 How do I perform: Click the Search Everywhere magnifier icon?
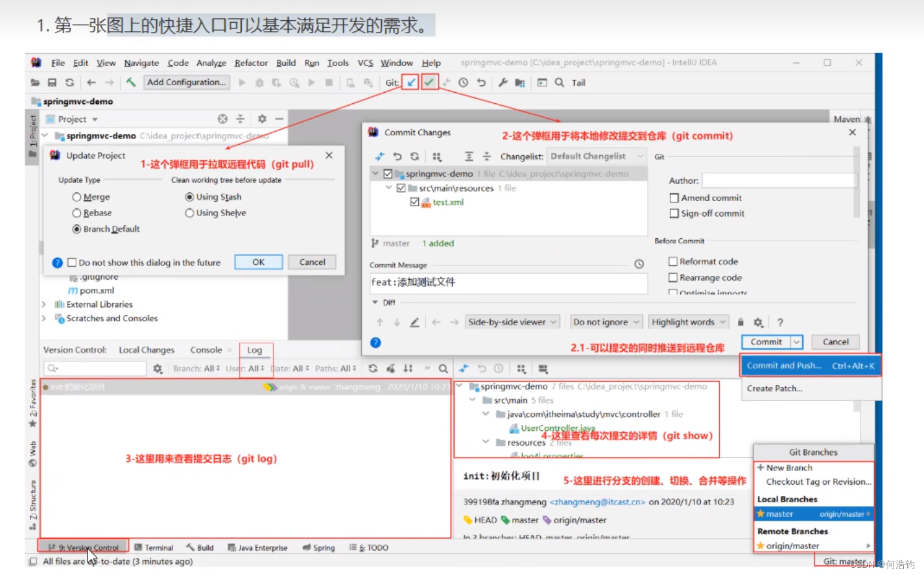[x=559, y=82]
